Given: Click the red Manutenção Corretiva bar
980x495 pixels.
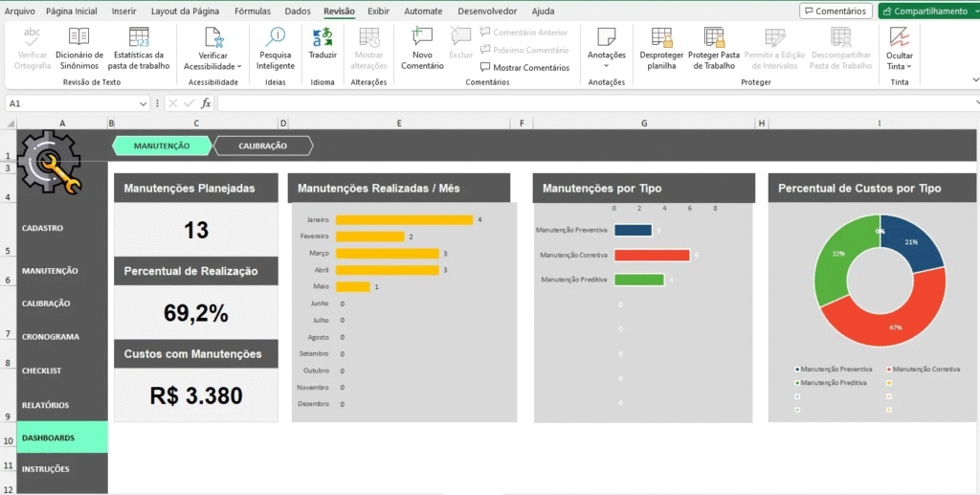Looking at the screenshot, I should tap(652, 256).
